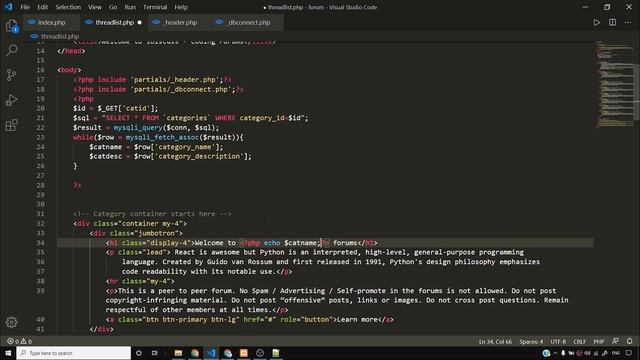Open the Selection menu

pyautogui.click(x=68, y=7)
